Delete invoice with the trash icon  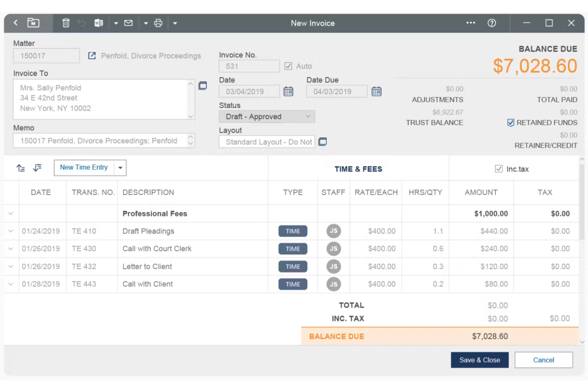point(66,23)
